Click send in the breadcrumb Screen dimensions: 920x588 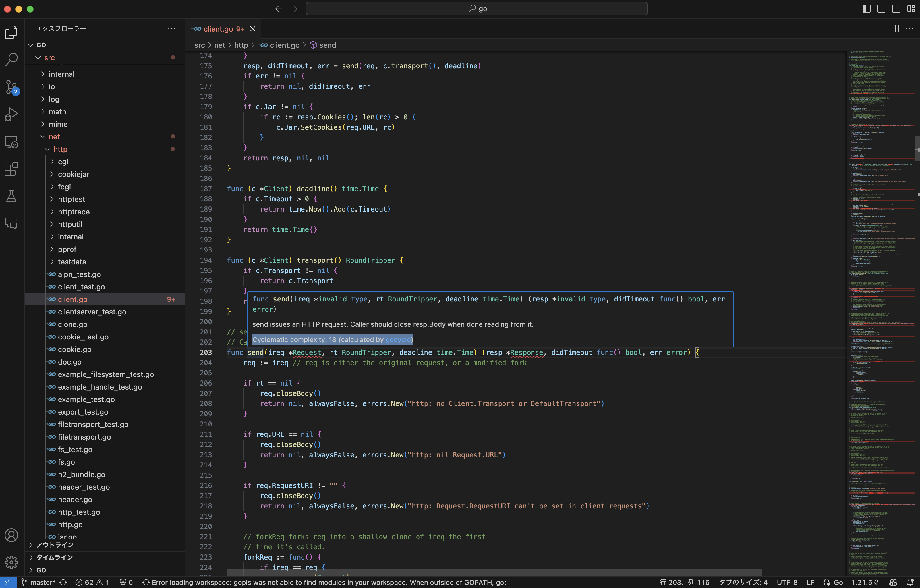point(328,45)
